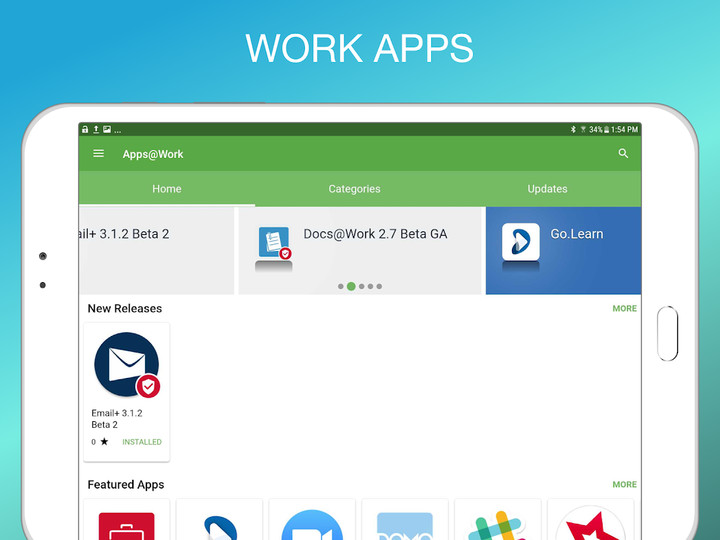Screen dimensions: 720x540
Task: Switch to the Categories tab
Action: [354, 189]
